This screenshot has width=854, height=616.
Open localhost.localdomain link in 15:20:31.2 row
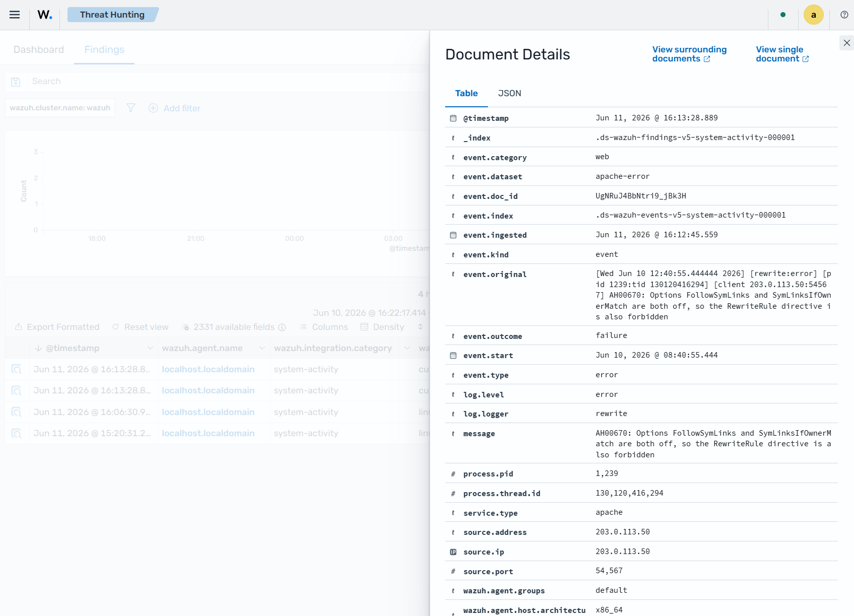click(208, 433)
